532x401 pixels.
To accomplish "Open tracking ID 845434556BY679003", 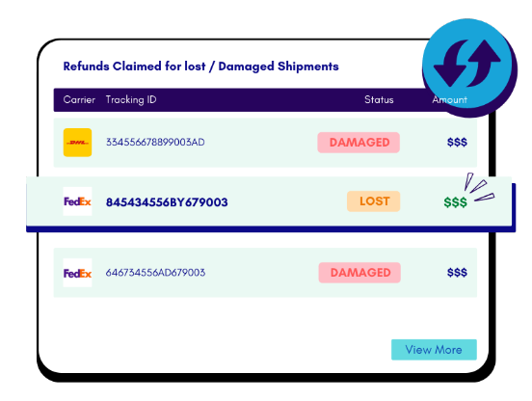I will tap(167, 202).
